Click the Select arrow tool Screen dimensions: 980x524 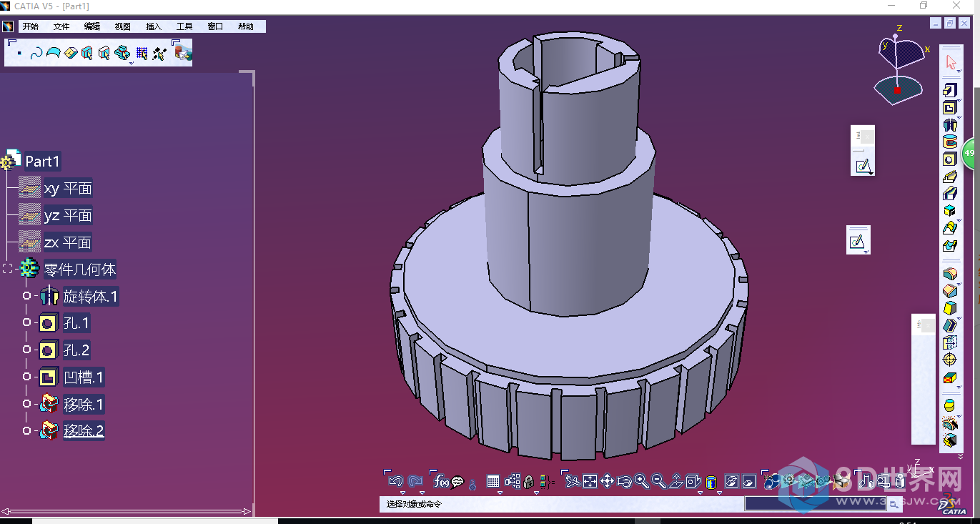pos(951,62)
